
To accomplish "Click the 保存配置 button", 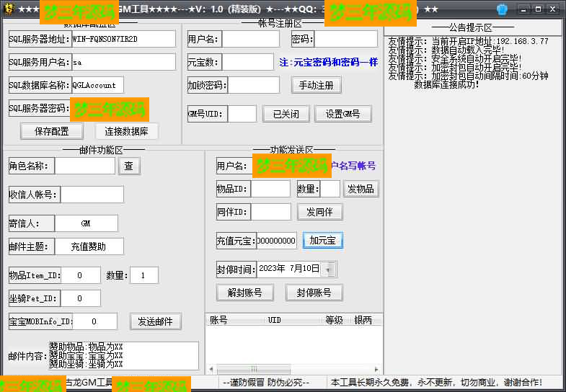I will [52, 132].
